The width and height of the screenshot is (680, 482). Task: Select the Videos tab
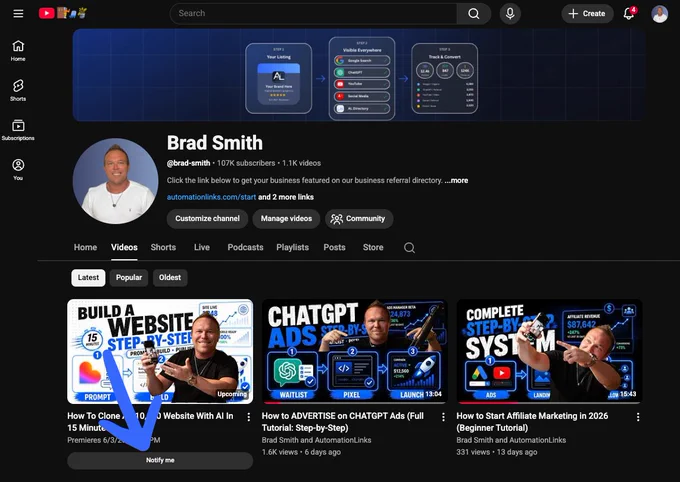pos(124,247)
